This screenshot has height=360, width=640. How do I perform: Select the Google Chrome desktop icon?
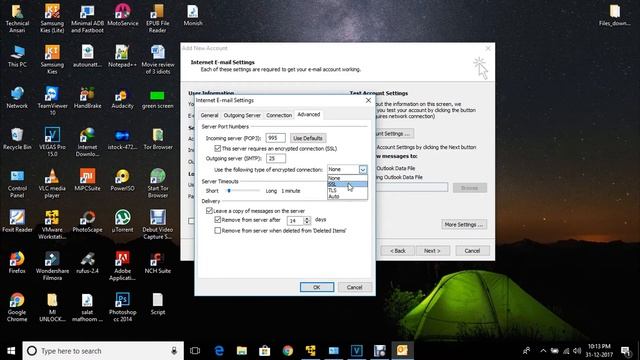pyautogui.click(x=17, y=307)
